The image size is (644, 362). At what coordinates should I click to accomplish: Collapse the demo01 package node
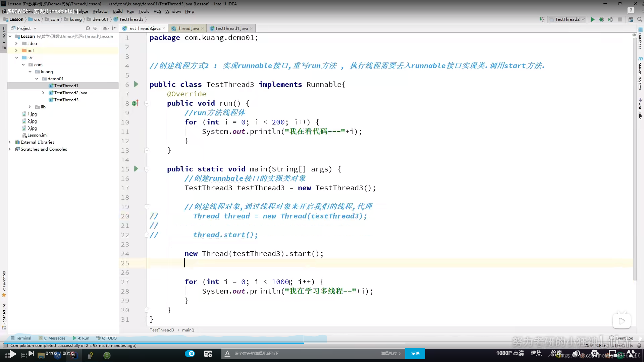coord(37,79)
